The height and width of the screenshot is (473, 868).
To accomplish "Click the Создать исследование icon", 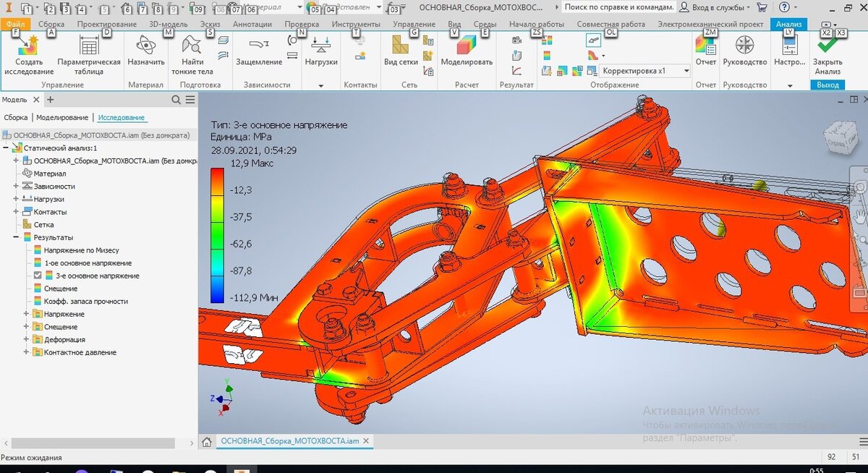I will point(29,47).
